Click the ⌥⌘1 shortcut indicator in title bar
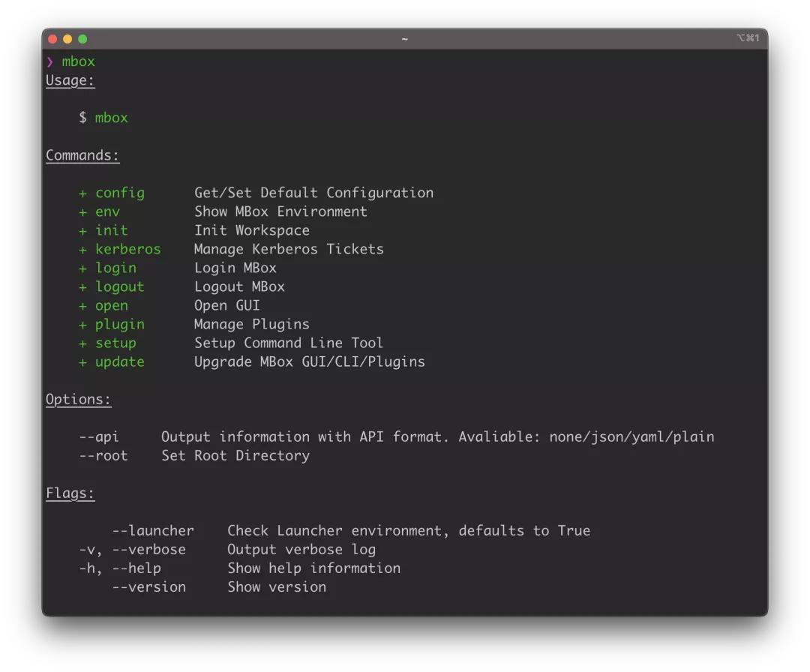This screenshot has width=810, height=672. [748, 38]
